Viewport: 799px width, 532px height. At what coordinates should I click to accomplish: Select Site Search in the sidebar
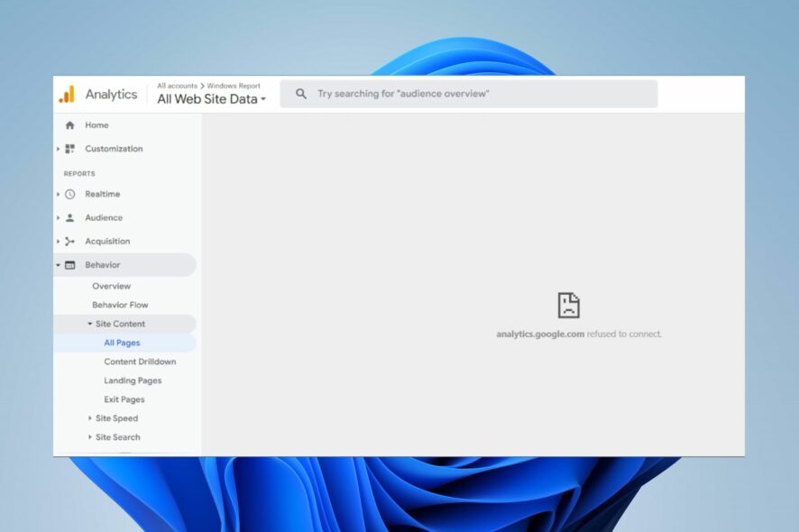pyautogui.click(x=118, y=437)
